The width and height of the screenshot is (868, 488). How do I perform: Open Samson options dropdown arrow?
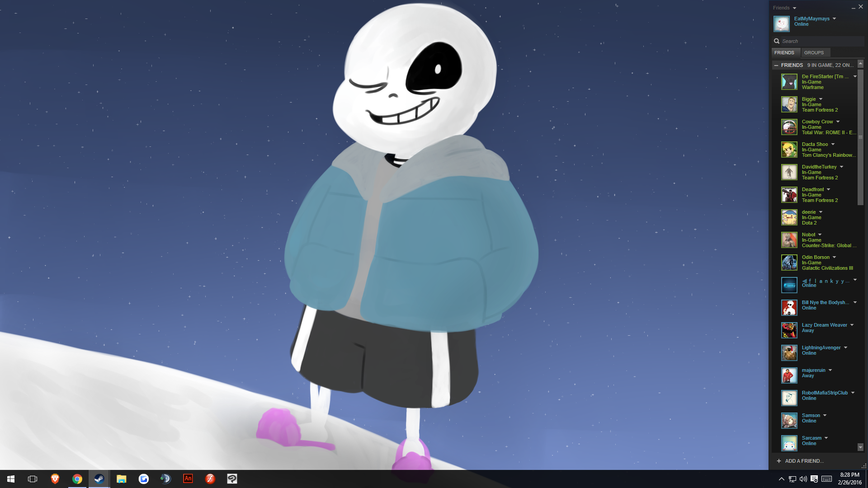[825, 415]
